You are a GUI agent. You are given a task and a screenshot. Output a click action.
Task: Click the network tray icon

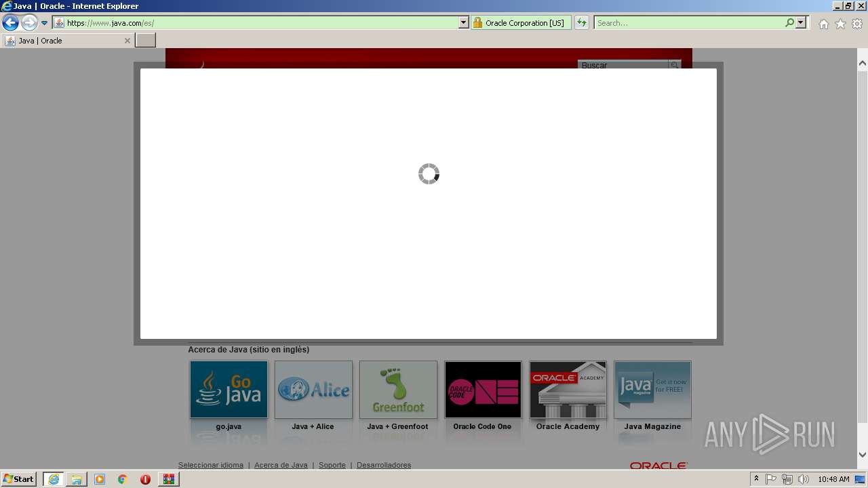(x=787, y=479)
